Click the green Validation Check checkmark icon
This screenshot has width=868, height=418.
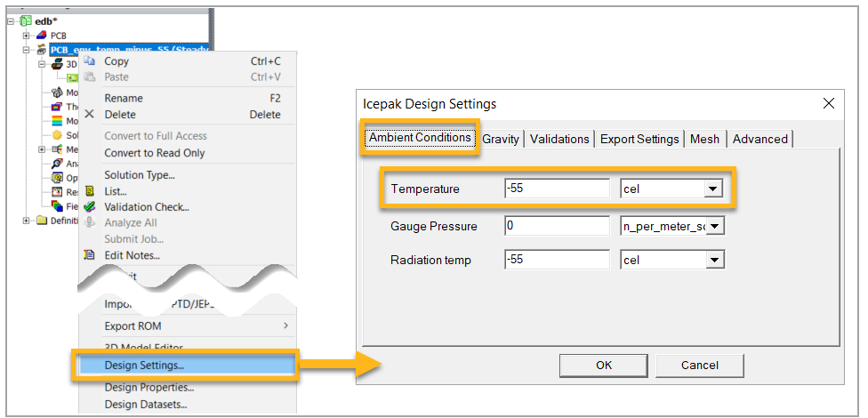point(89,207)
